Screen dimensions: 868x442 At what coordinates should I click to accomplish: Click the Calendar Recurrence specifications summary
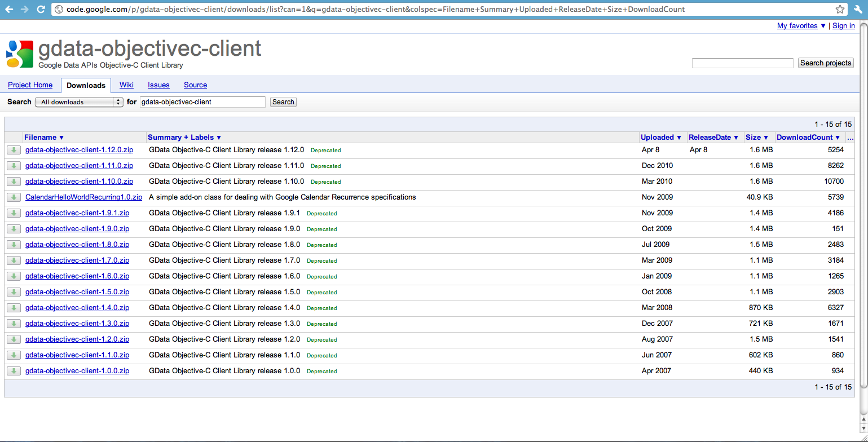283,197
